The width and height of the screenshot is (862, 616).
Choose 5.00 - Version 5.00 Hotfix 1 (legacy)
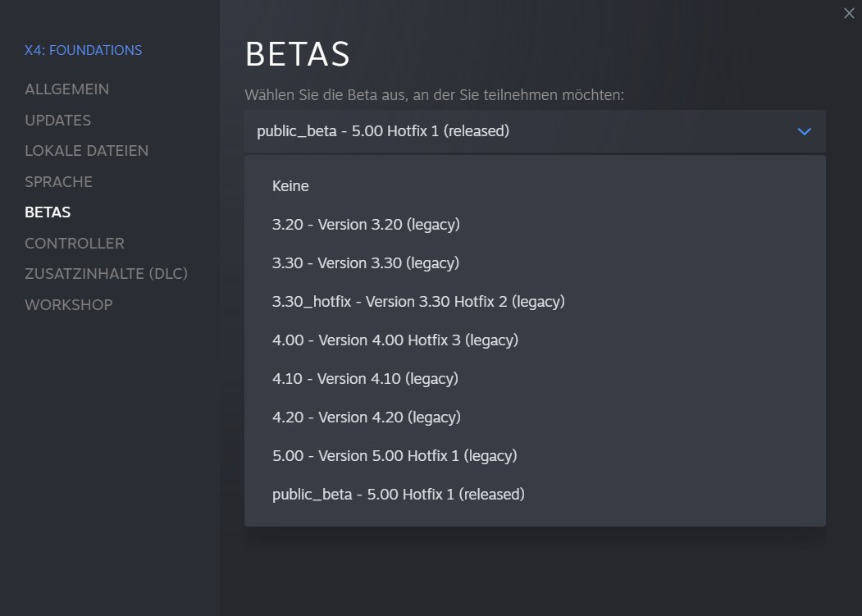click(x=535, y=455)
